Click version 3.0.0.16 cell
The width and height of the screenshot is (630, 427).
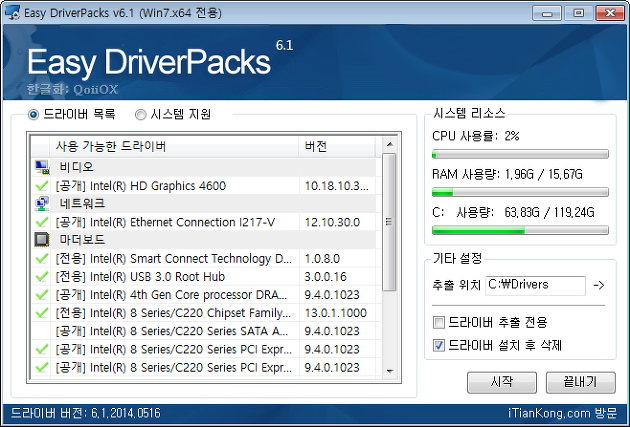337,276
